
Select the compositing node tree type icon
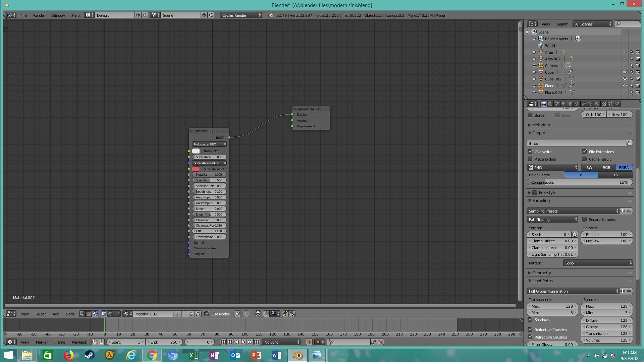pyautogui.click(x=82, y=314)
